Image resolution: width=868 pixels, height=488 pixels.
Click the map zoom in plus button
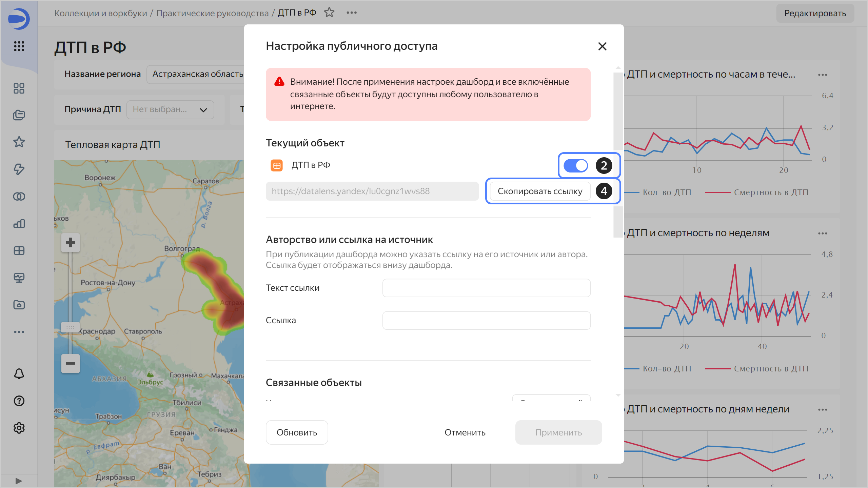(x=71, y=243)
